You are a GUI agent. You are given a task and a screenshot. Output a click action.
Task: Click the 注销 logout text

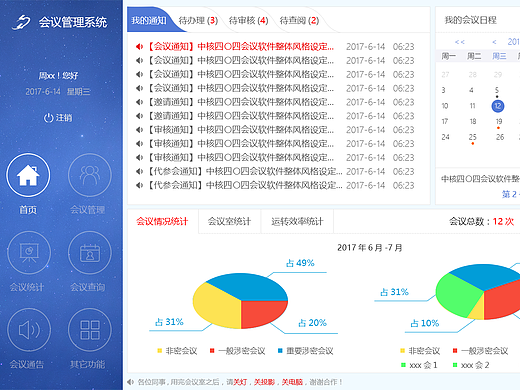(64, 118)
